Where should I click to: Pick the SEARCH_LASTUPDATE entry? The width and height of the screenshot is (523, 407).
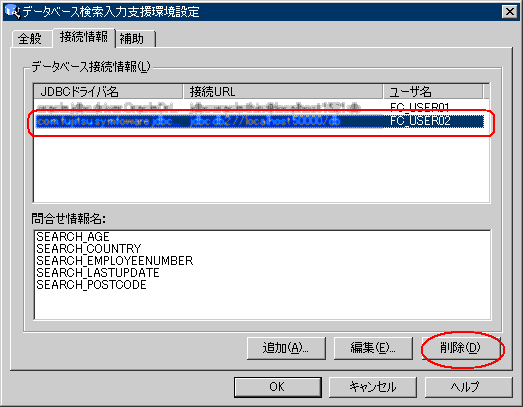[x=98, y=273]
